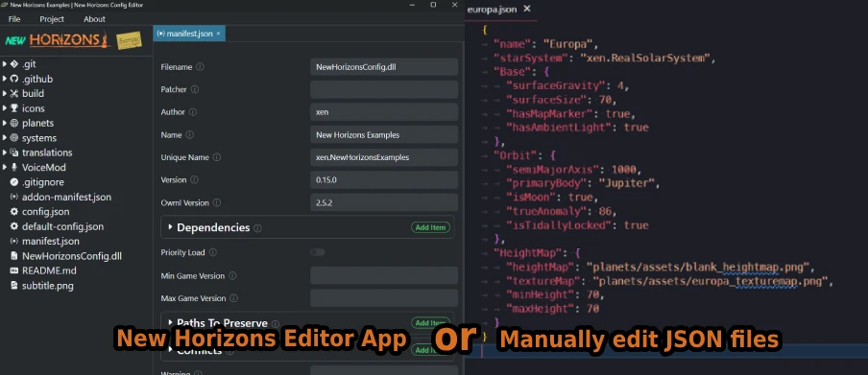Click the subtitle.png image icon

(13, 286)
